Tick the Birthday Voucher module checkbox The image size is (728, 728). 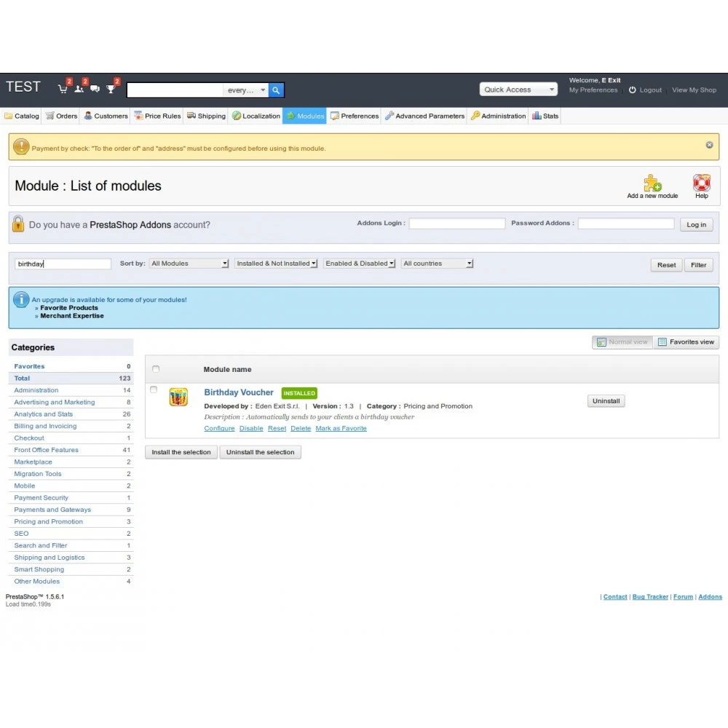[154, 389]
